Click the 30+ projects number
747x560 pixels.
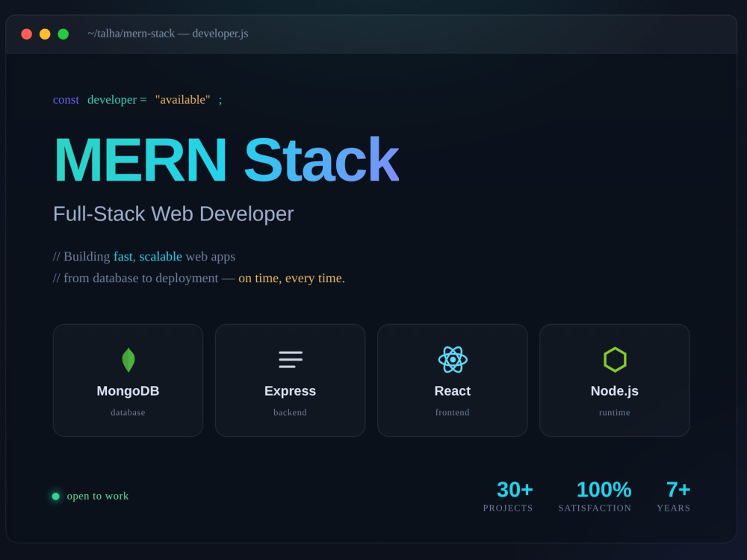(515, 490)
